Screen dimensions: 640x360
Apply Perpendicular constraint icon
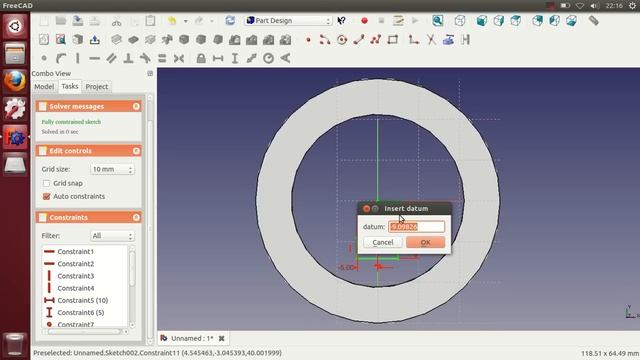129,58
